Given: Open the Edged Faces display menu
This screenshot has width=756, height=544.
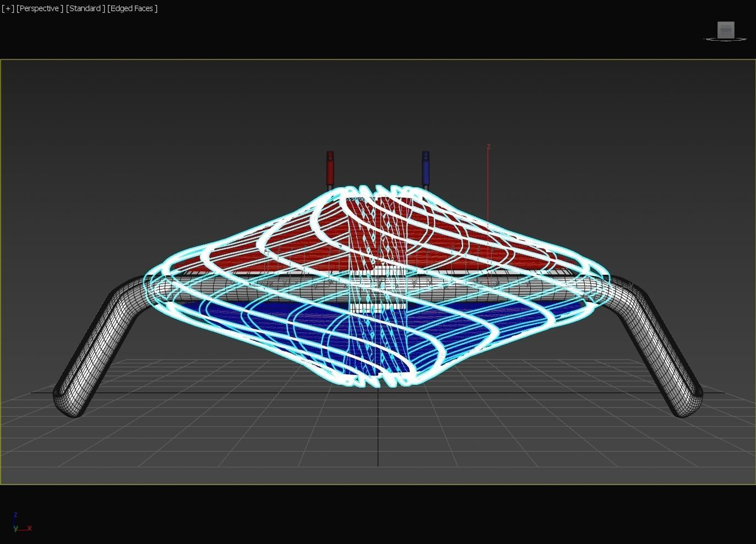Looking at the screenshot, I should 133,8.
